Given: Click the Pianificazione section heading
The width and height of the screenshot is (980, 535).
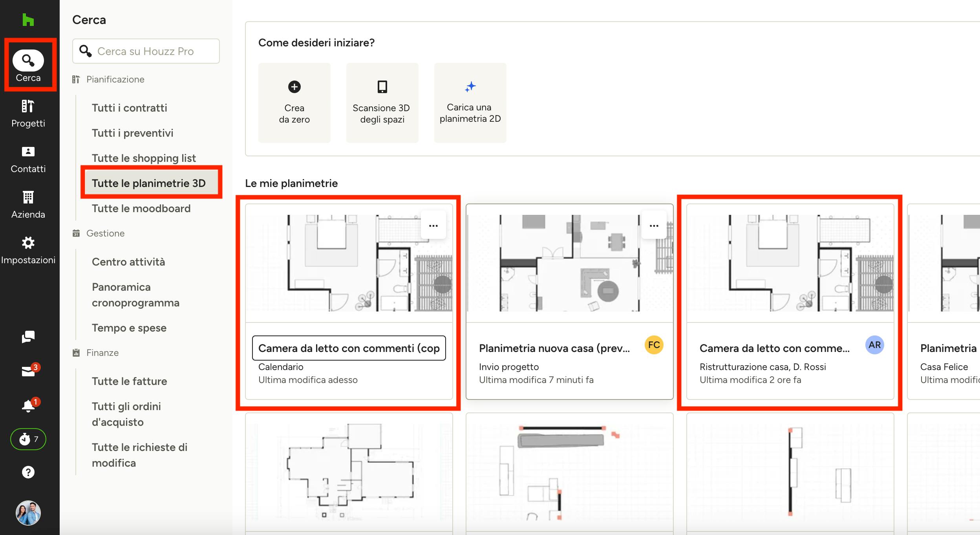Looking at the screenshot, I should coord(115,79).
